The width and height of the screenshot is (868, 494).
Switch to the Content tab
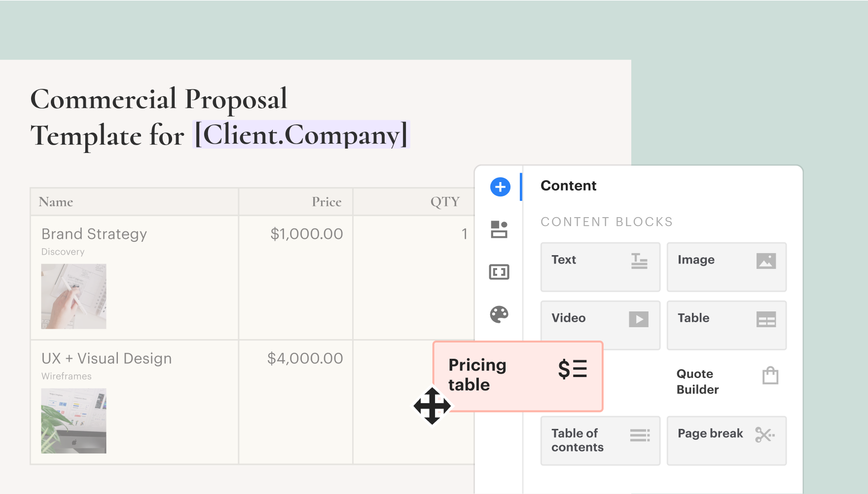pos(568,186)
